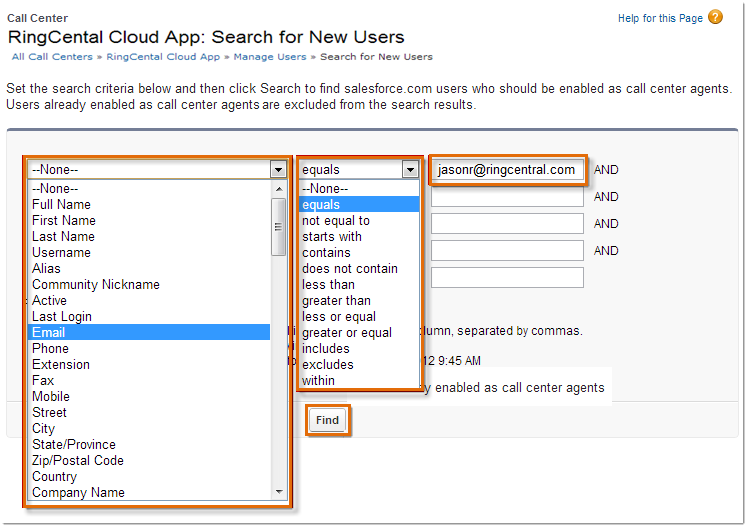Image resolution: width=748 pixels, height=528 pixels.
Task: Click the fourth empty criteria value field
Action: coord(507,250)
